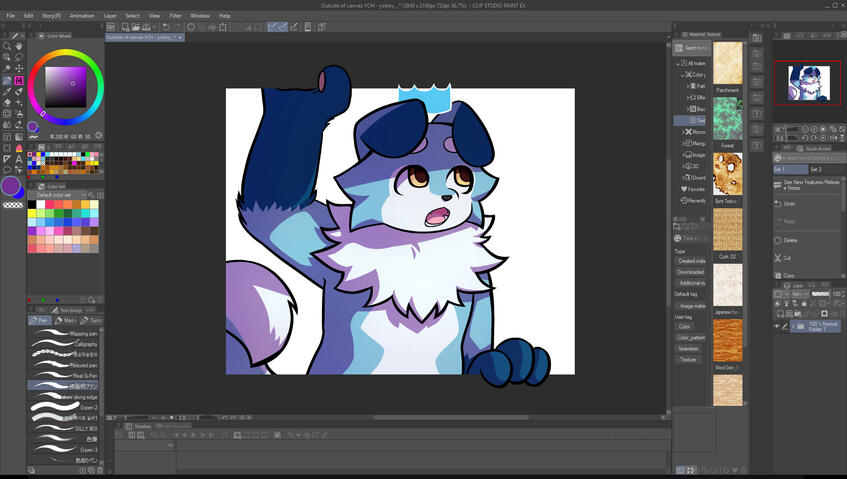Select the Calligraphy pen brush
The image size is (847, 479).
tap(63, 344)
